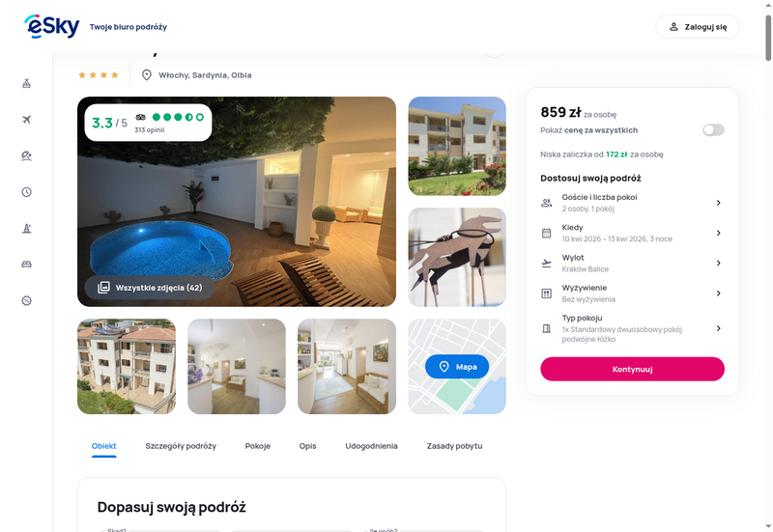Open last minute clock sidebar icon
This screenshot has height=532, width=773.
(27, 192)
